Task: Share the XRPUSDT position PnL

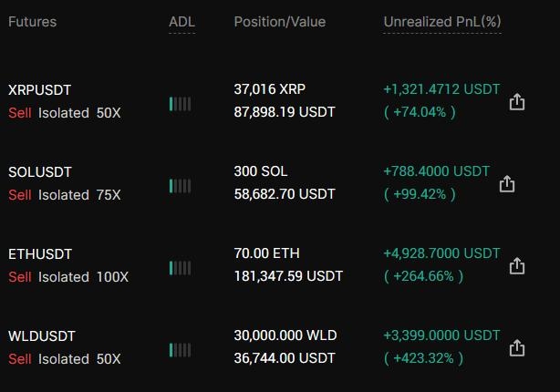Action: tap(517, 102)
